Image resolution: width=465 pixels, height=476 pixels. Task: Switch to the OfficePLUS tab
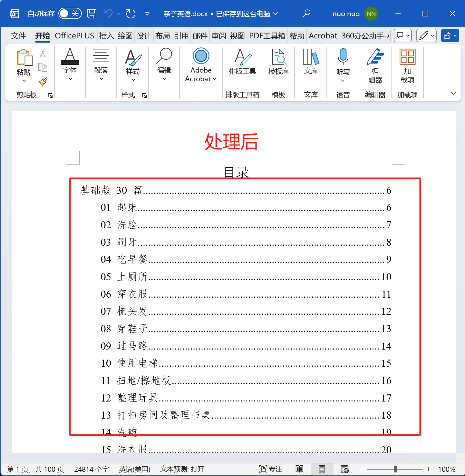click(x=74, y=36)
